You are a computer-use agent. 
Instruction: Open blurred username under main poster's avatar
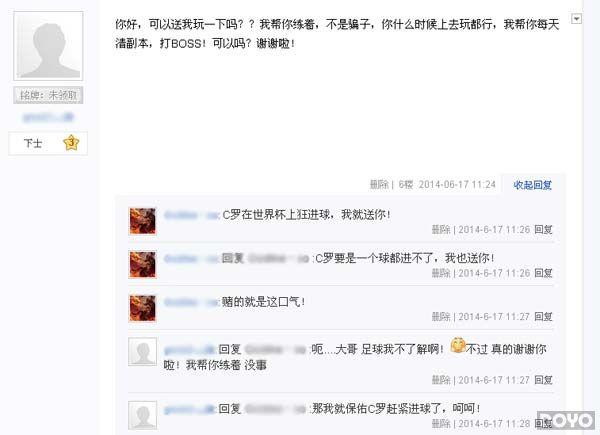coord(48,117)
